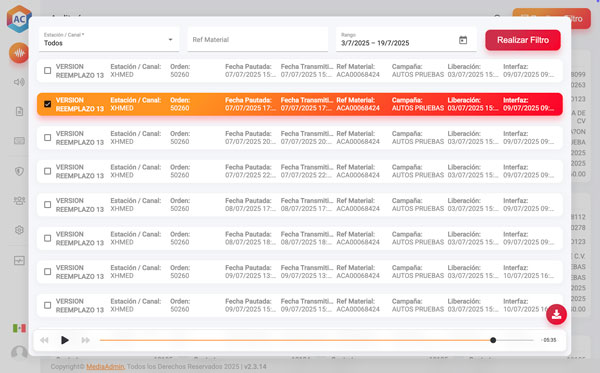Open the MediaAdmin footer link
This screenshot has width=600, height=373.
105,366
